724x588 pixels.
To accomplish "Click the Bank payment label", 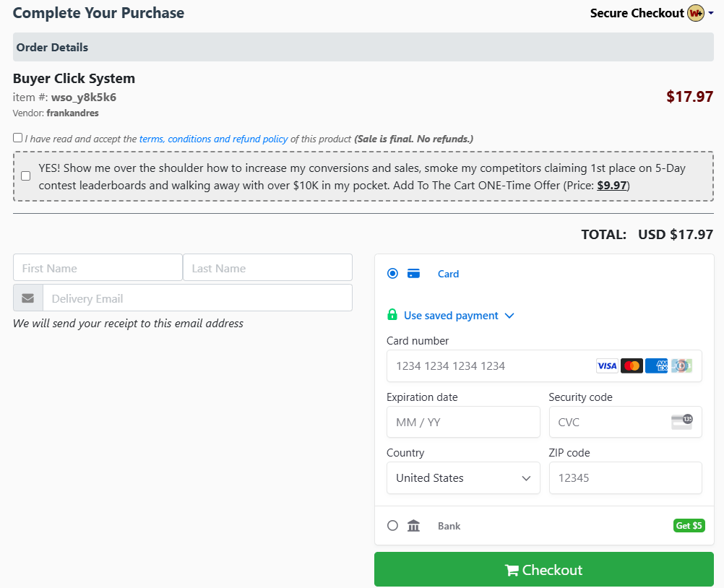I will [449, 526].
